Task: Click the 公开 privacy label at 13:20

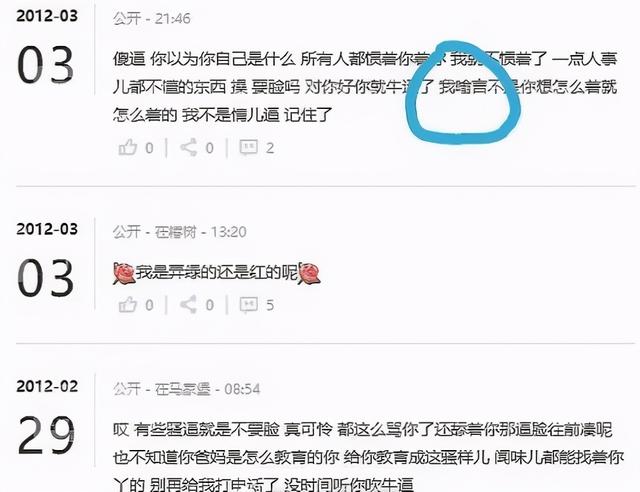Action: coord(127,232)
